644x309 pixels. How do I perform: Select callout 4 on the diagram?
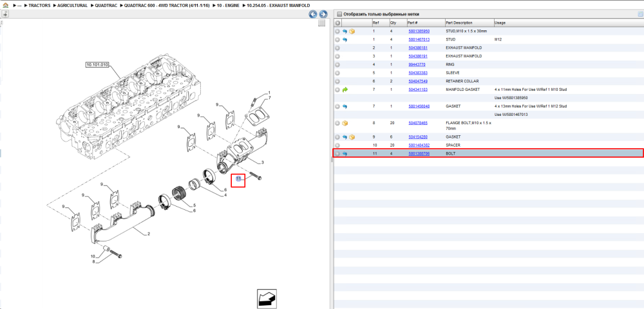click(x=225, y=194)
